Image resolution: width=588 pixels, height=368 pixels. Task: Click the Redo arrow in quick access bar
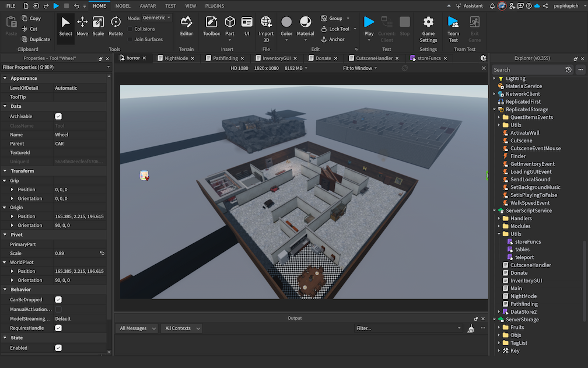(46, 6)
